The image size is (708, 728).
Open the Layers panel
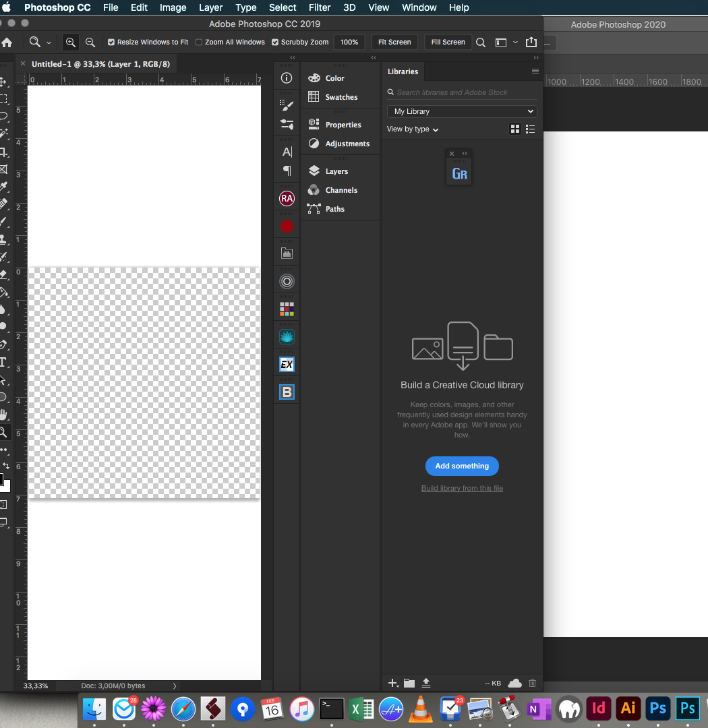(x=336, y=171)
